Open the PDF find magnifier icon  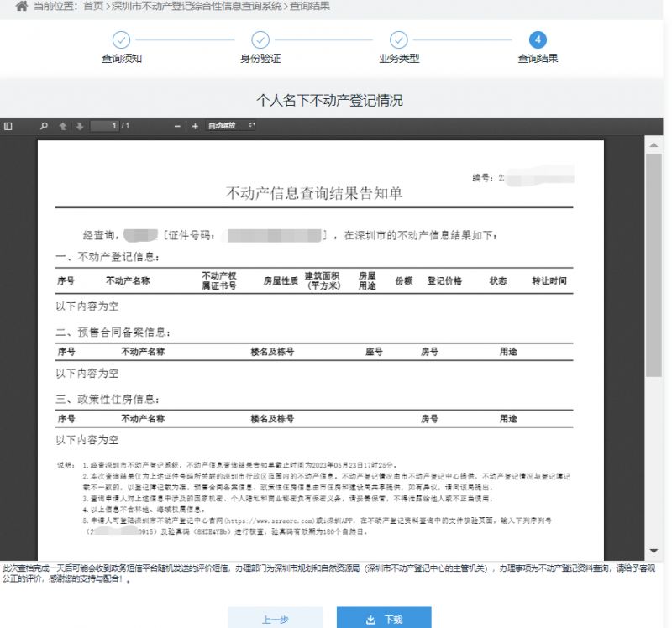tap(44, 126)
